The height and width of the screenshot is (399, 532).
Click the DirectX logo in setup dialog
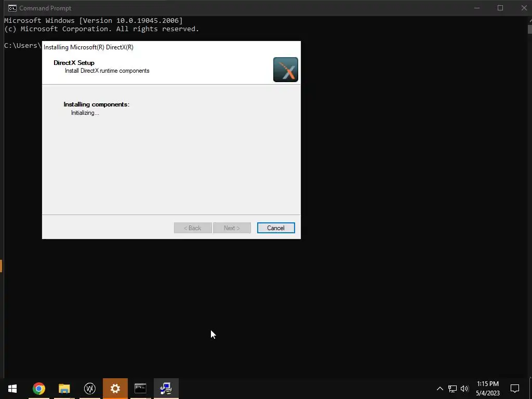point(286,70)
